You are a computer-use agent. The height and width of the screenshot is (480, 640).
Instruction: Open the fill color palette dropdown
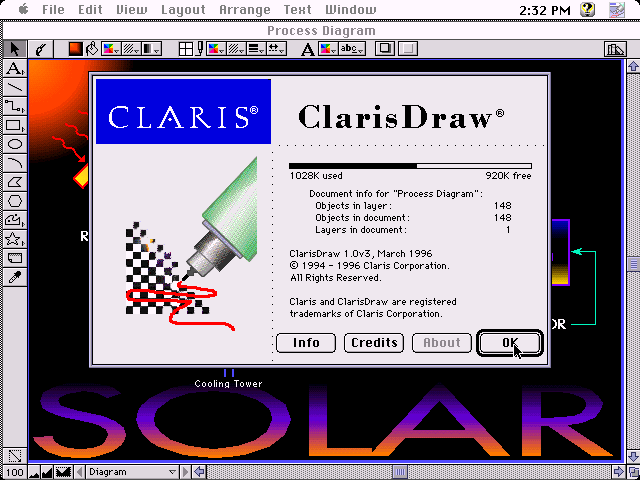111,49
